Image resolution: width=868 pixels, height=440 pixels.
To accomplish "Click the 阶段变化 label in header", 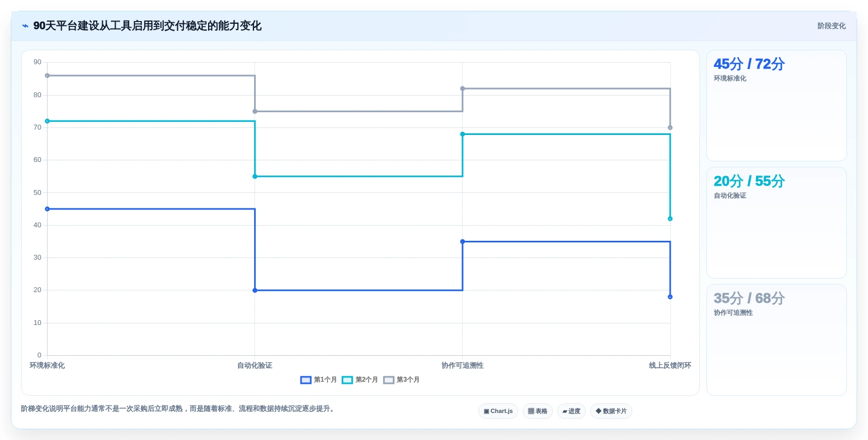I will click(x=831, y=26).
